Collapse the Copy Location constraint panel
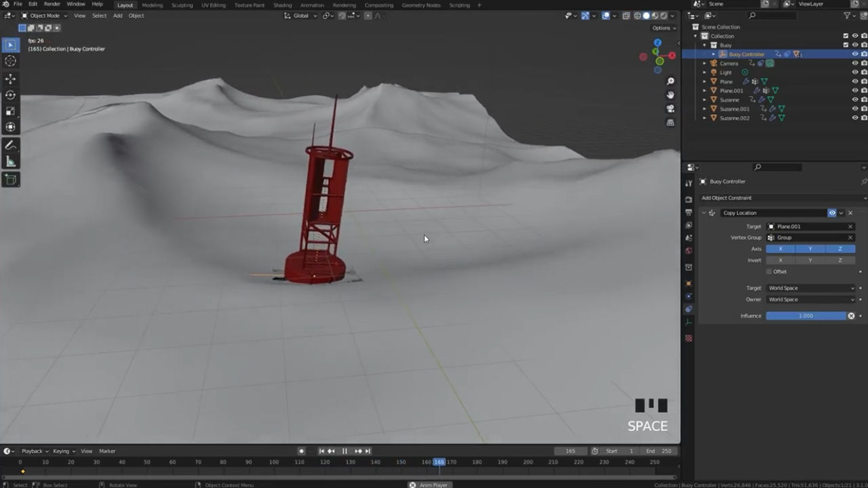The width and height of the screenshot is (868, 488). point(703,213)
